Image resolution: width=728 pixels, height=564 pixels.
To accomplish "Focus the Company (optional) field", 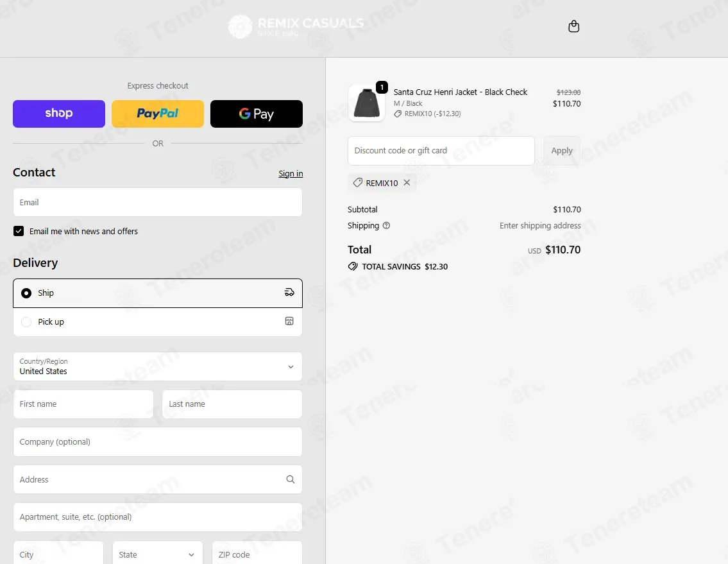I will 158,442.
